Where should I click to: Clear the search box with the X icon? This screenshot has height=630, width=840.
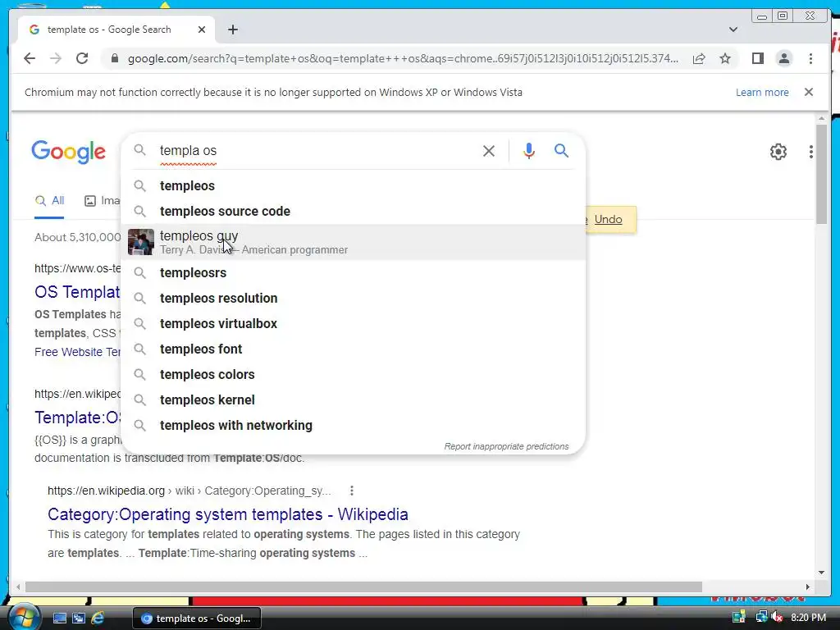[489, 151]
